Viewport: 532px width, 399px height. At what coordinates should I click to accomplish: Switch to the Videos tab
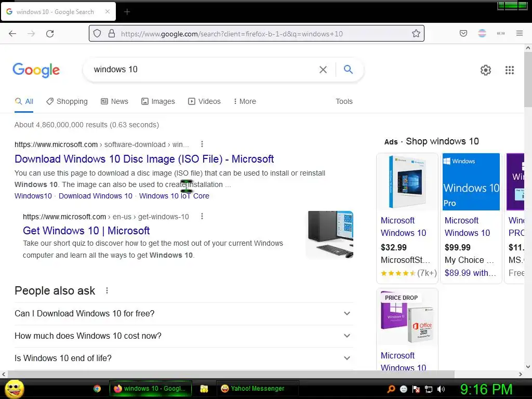(x=204, y=101)
